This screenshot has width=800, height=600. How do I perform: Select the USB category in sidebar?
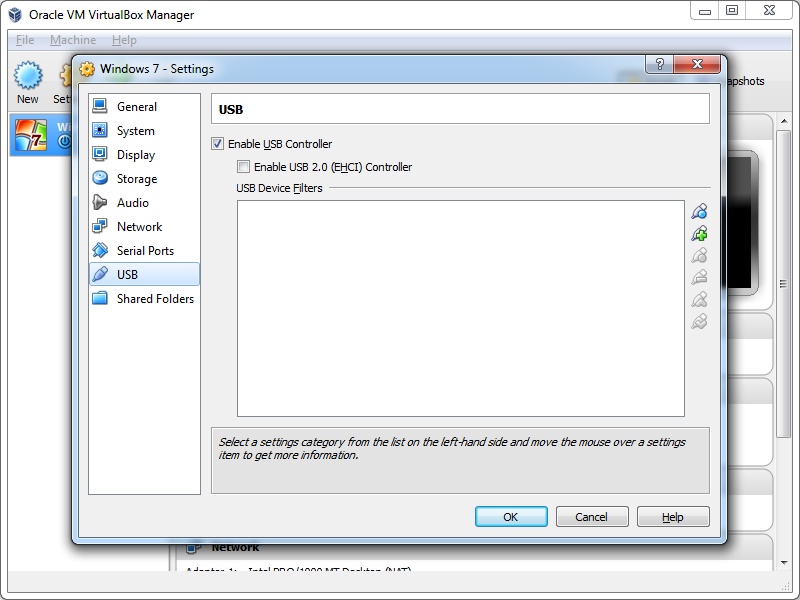click(x=127, y=275)
